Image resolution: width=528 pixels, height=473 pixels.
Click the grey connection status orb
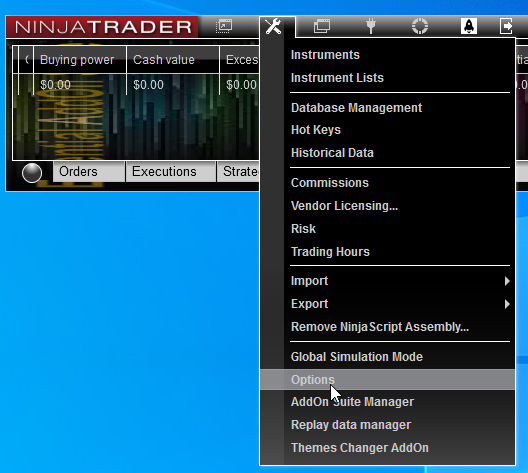32,173
